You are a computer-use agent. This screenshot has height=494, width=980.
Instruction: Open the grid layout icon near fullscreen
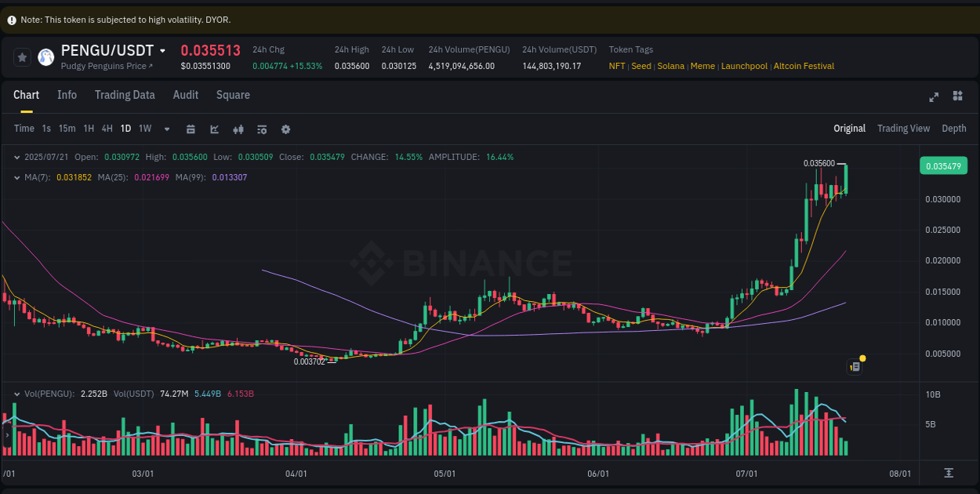(957, 96)
